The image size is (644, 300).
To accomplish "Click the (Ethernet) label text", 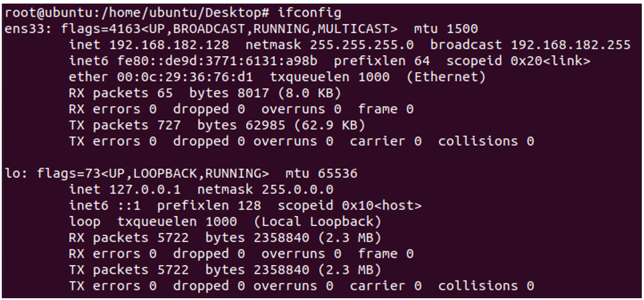I will 446,77.
